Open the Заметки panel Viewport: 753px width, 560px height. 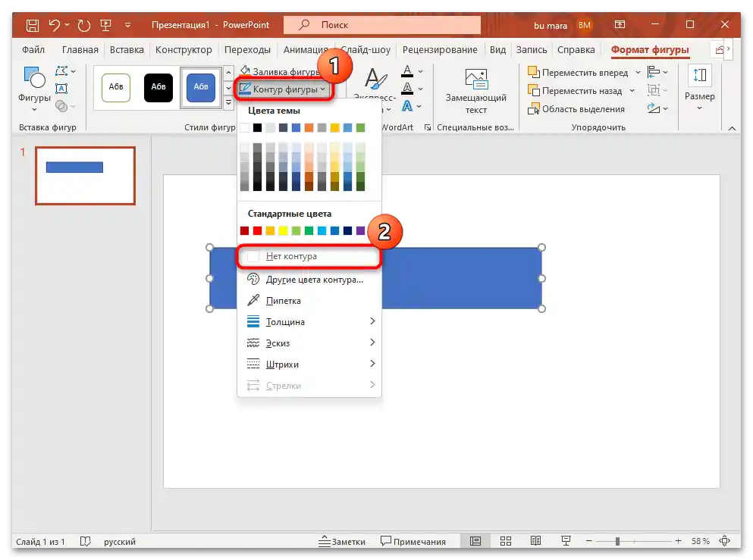(347, 541)
